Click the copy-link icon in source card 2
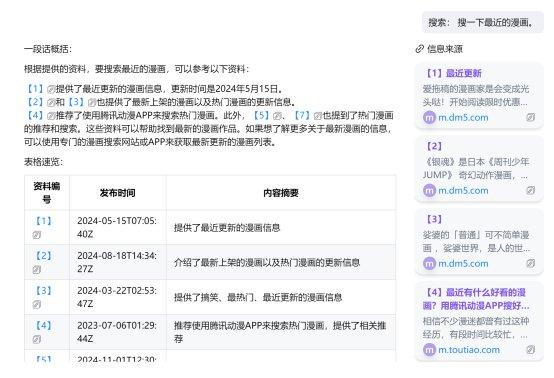Screen dimensions: 554x378 click(531, 190)
